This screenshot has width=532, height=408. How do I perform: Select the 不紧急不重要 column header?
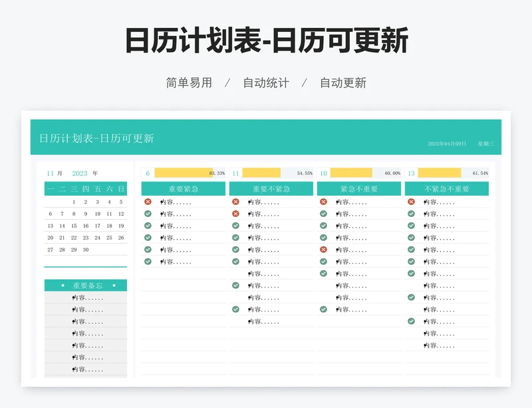pyautogui.click(x=447, y=188)
